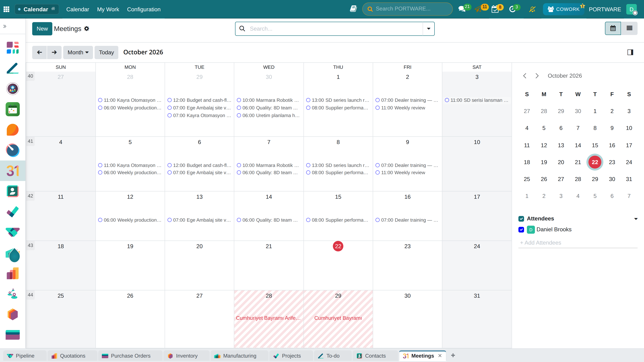Open the checkmark Projects icon in sidebar
The height and width of the screenshot is (362, 644).
pos(12,212)
